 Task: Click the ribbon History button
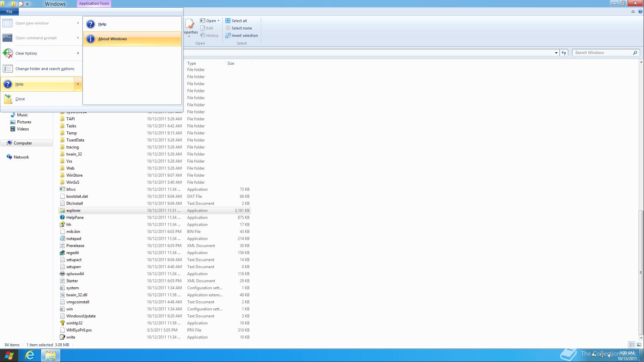pyautogui.click(x=210, y=36)
